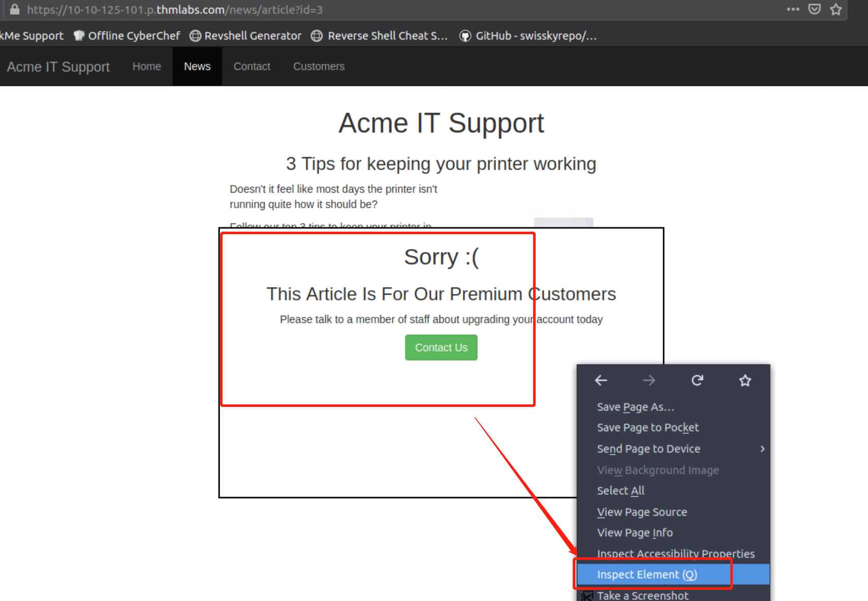Click the Pocket save icon in address bar
Image resolution: width=868 pixels, height=601 pixels.
click(814, 10)
